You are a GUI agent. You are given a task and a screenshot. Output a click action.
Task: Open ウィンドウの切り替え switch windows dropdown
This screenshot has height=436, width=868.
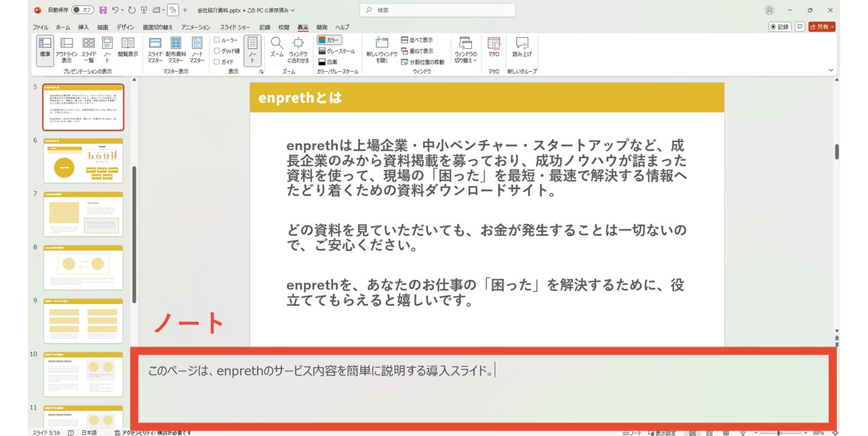tap(465, 50)
